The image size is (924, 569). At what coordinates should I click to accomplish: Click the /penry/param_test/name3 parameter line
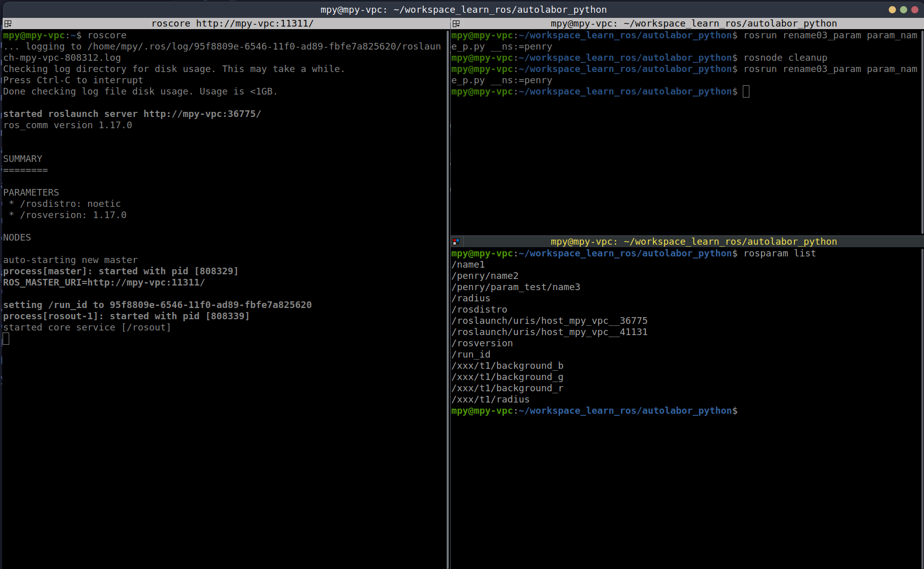point(516,287)
